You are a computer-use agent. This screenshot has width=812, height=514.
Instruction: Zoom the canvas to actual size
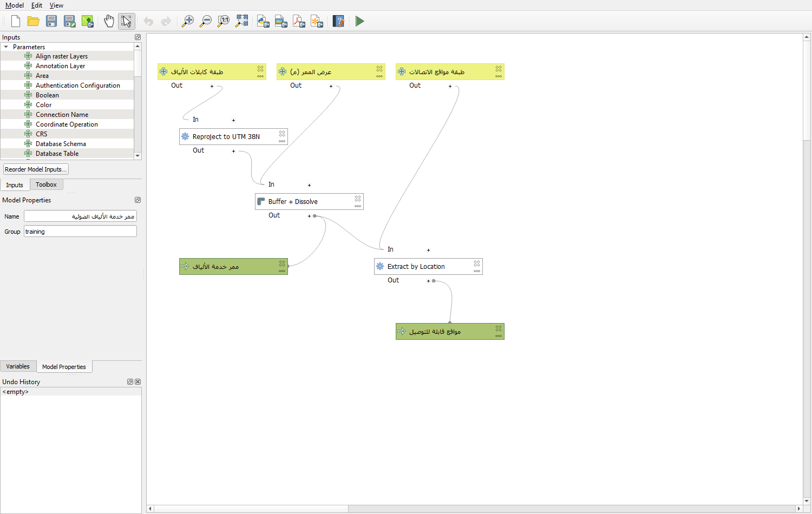click(x=224, y=21)
